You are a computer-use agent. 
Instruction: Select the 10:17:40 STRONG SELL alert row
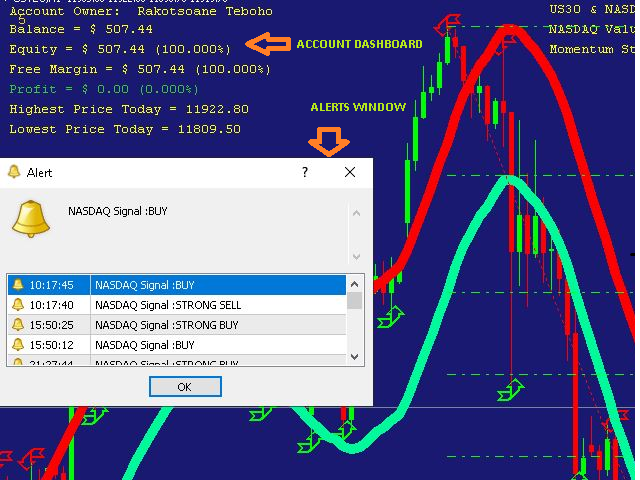[177, 305]
